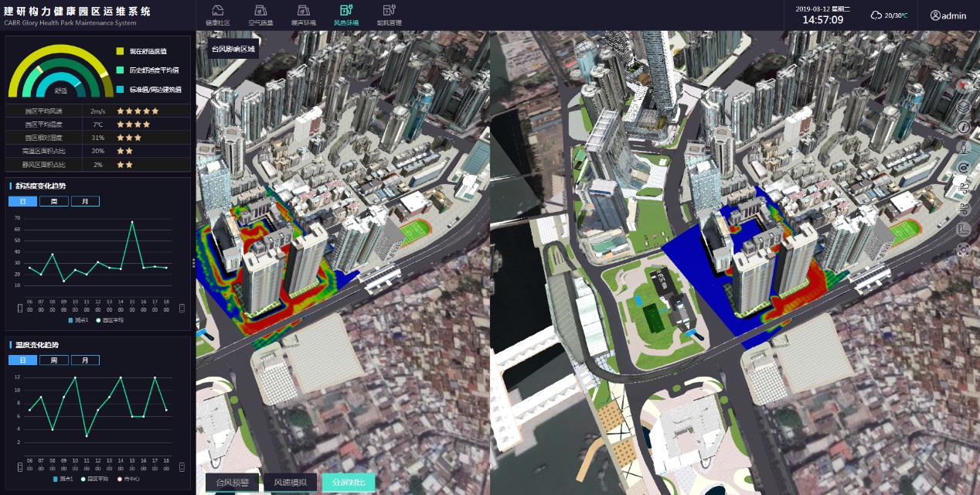The width and height of the screenshot is (980, 495).
Task: Activate the person view map tool
Action: pos(963,147)
